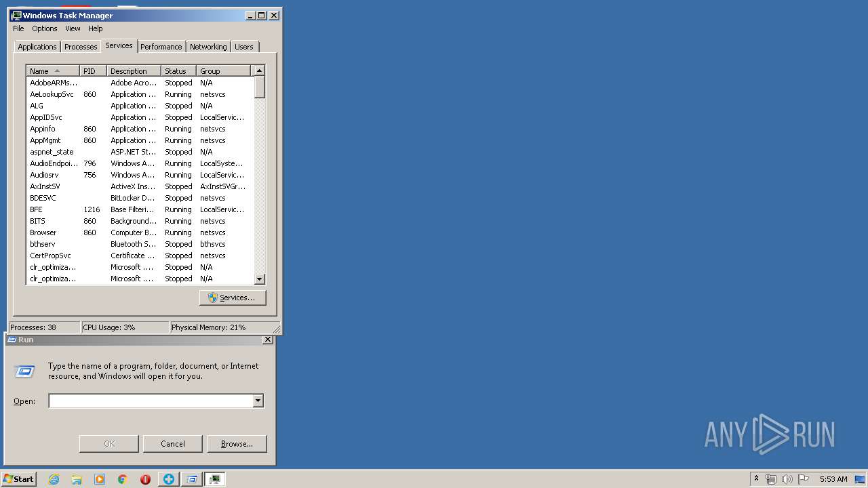
Task: Click the Show Desktop tray button
Action: pos(860,479)
